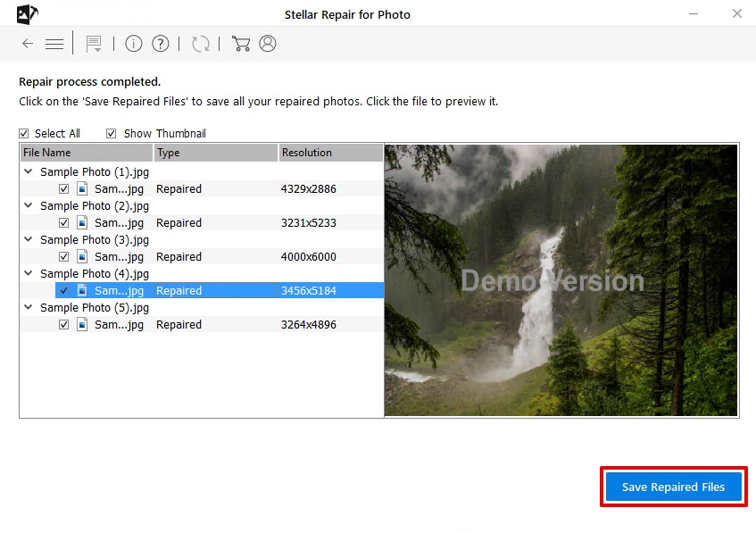Select the Sample Photo (1).jpg tree row
This screenshot has height=533, width=756.
[95, 172]
